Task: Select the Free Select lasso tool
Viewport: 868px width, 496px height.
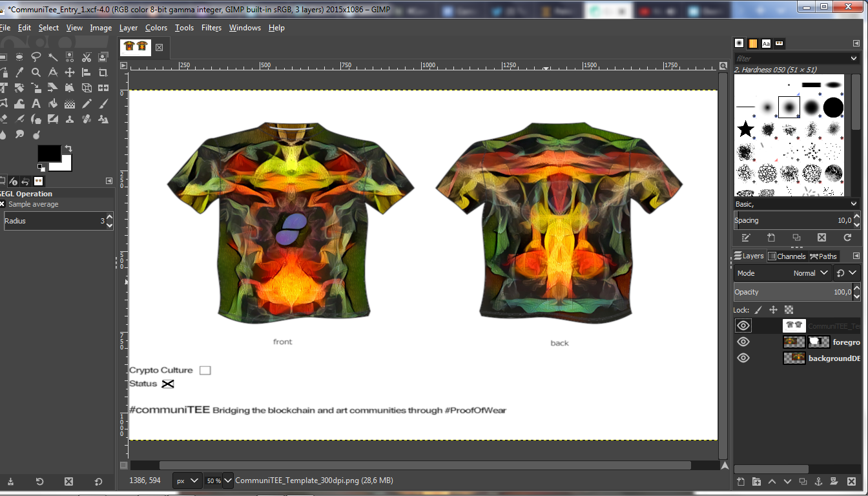Action: [x=36, y=57]
